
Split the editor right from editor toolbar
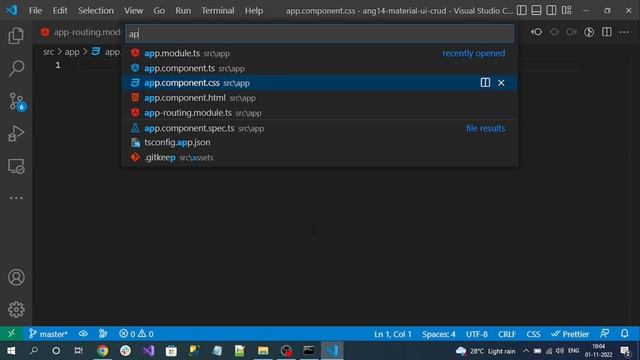(607, 32)
